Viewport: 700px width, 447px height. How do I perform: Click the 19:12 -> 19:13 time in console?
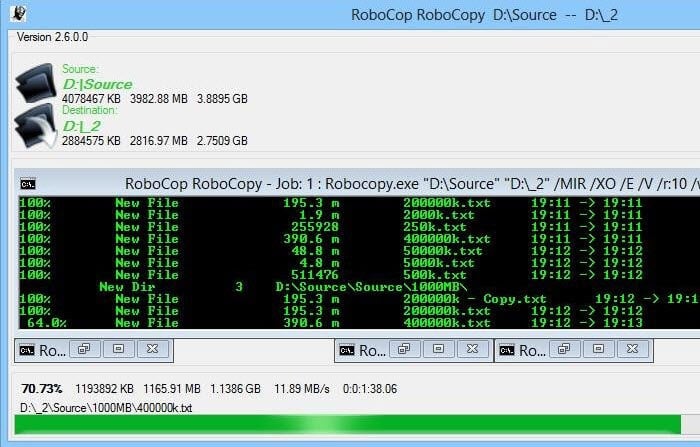point(587,323)
